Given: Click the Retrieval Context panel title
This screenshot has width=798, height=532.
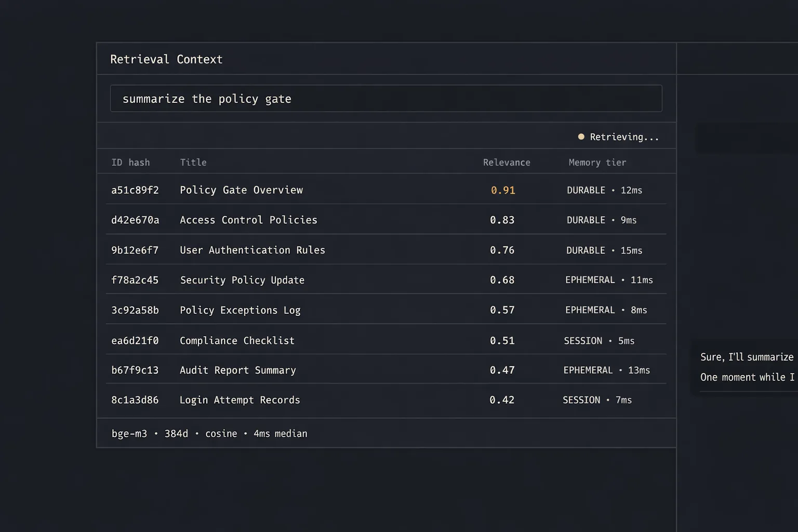Looking at the screenshot, I should click(166, 59).
